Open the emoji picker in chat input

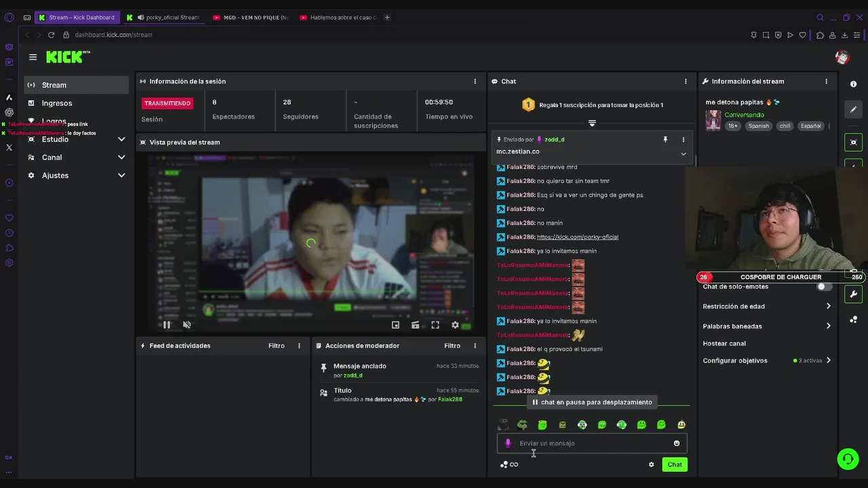click(676, 443)
